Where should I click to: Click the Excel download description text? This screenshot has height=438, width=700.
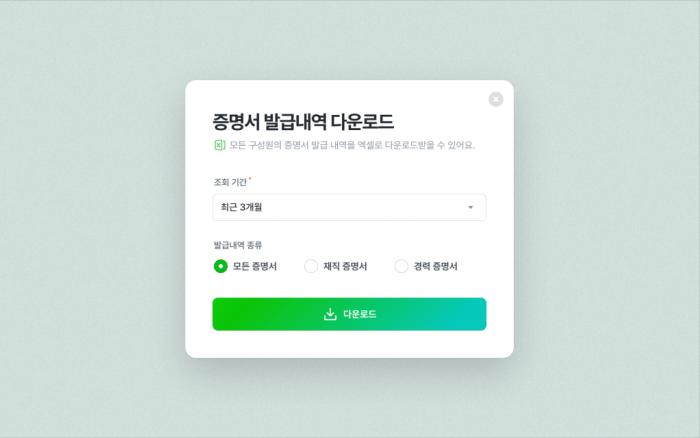pos(352,145)
